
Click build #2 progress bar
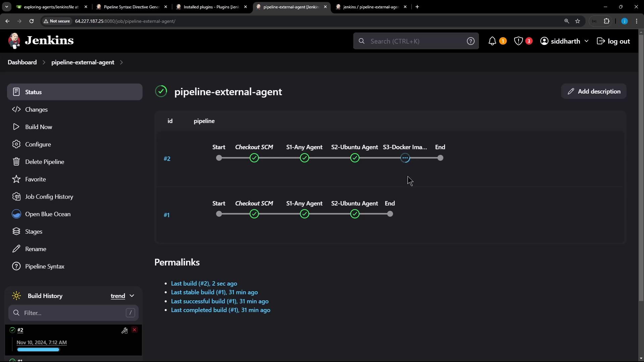[38, 350]
